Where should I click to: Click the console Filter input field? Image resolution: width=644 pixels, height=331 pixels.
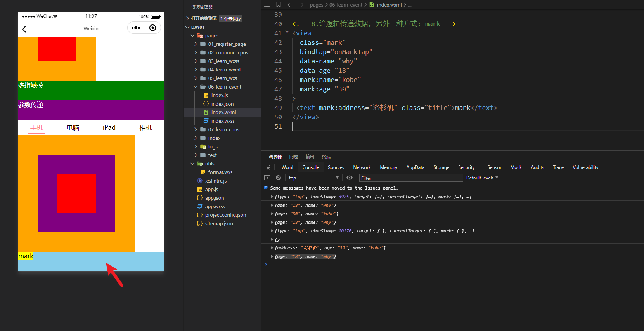(x=411, y=178)
